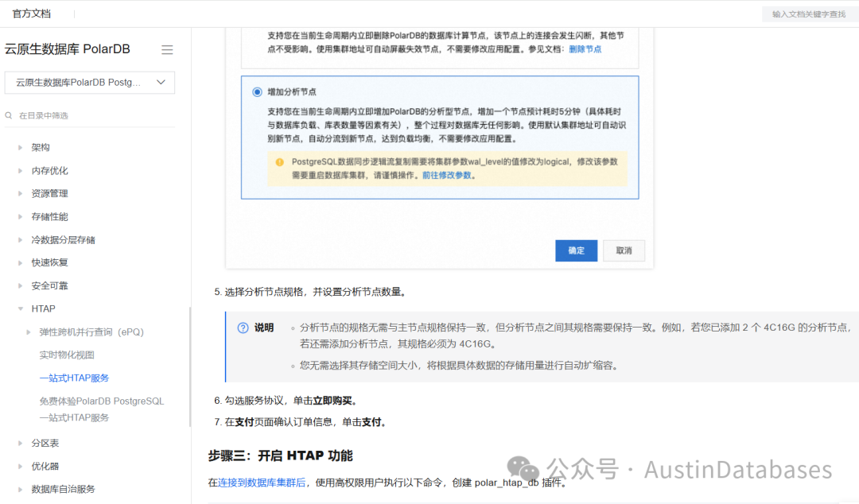Expand the 分区表 tree section

coord(20,443)
